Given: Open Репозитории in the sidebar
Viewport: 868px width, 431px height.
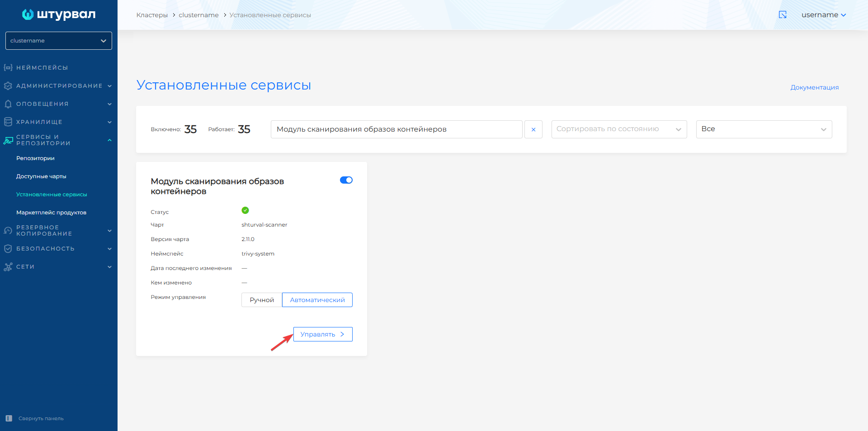Looking at the screenshot, I should (35, 158).
